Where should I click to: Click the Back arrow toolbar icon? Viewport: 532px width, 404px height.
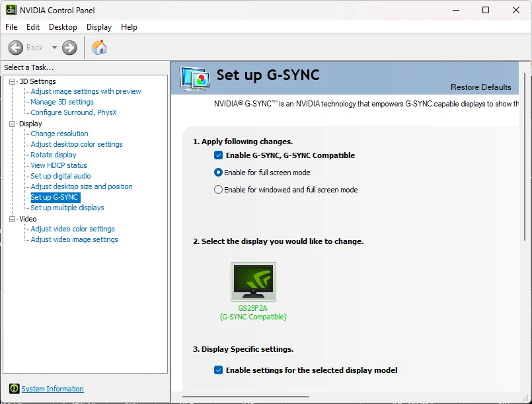pyautogui.click(x=16, y=48)
